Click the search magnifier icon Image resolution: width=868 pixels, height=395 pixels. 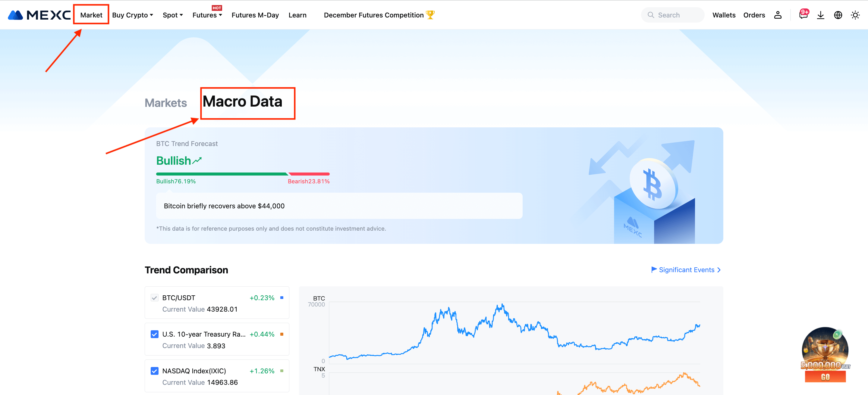pos(651,15)
